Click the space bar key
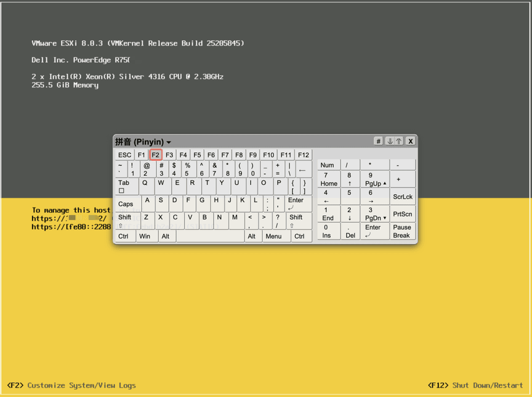Image resolution: width=532 pixels, height=397 pixels. 211,236
